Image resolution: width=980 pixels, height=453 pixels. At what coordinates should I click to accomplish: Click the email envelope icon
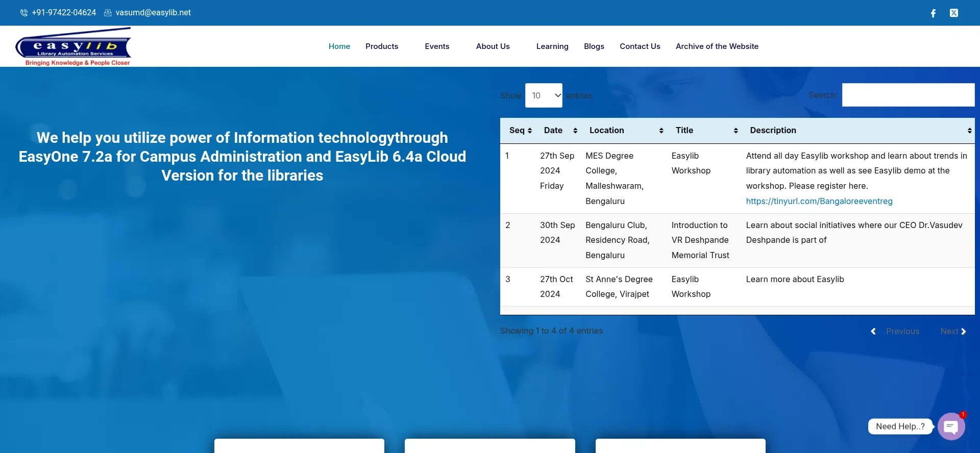pyautogui.click(x=108, y=13)
